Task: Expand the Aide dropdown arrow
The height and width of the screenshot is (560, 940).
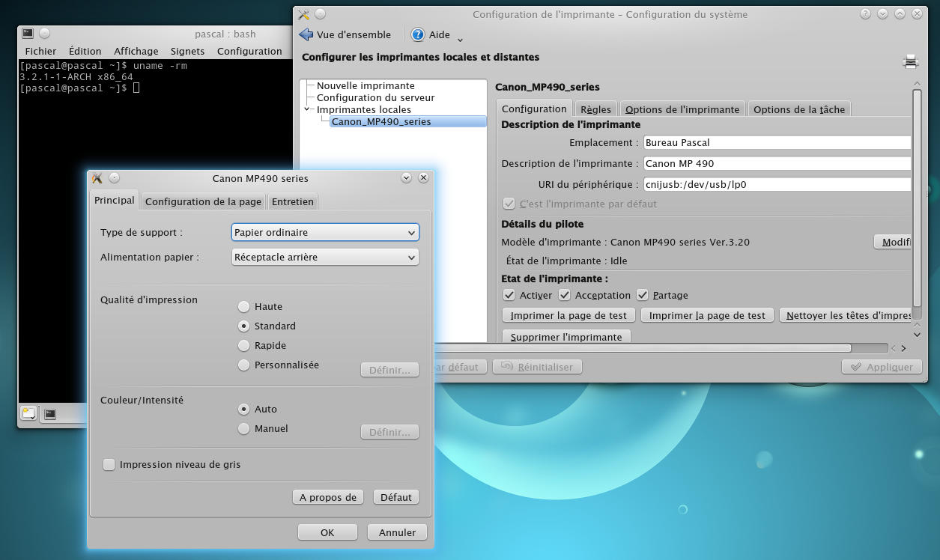Action: [460, 39]
